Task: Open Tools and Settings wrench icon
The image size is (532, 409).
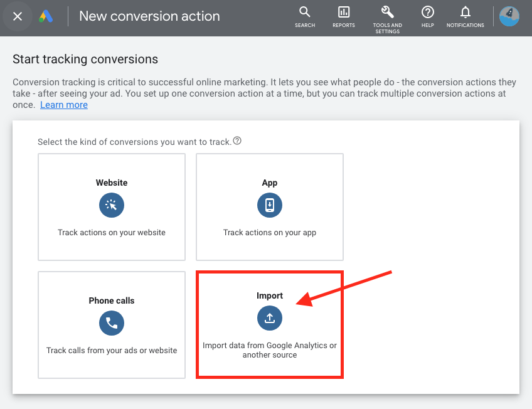Action: click(x=387, y=12)
